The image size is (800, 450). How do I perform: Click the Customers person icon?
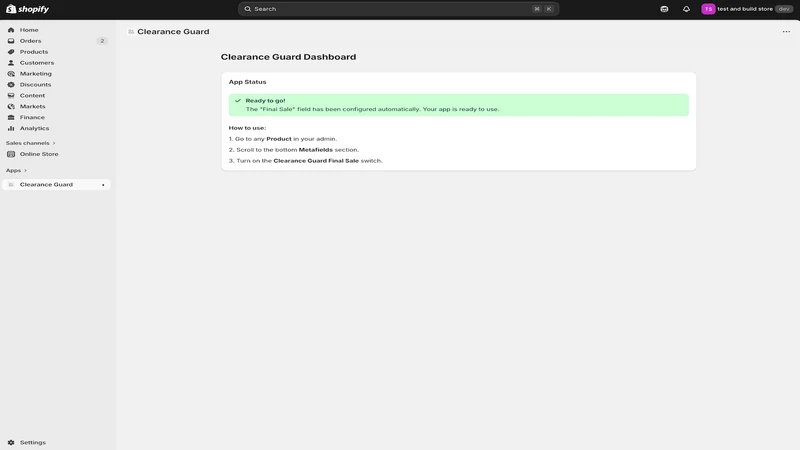(11, 63)
